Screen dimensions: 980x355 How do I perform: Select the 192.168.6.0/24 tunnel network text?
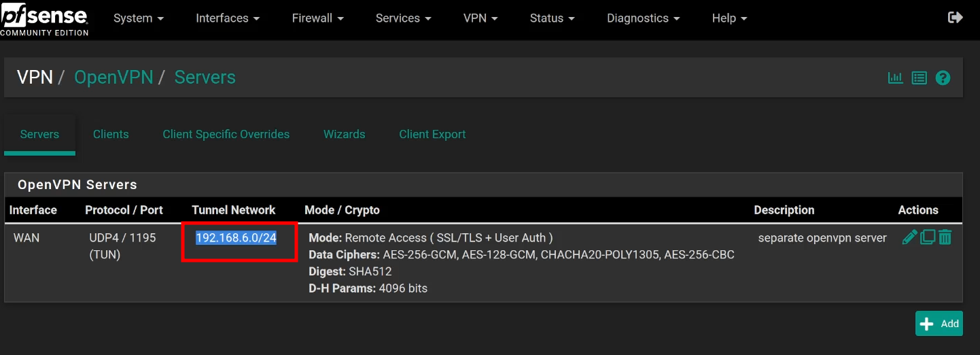pos(236,238)
